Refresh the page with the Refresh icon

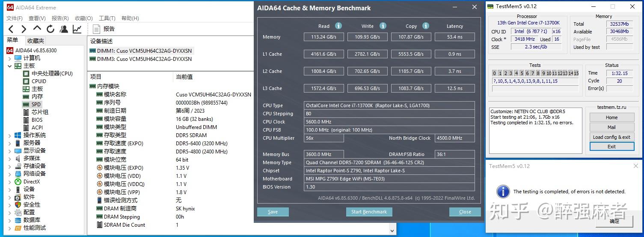tap(50, 29)
